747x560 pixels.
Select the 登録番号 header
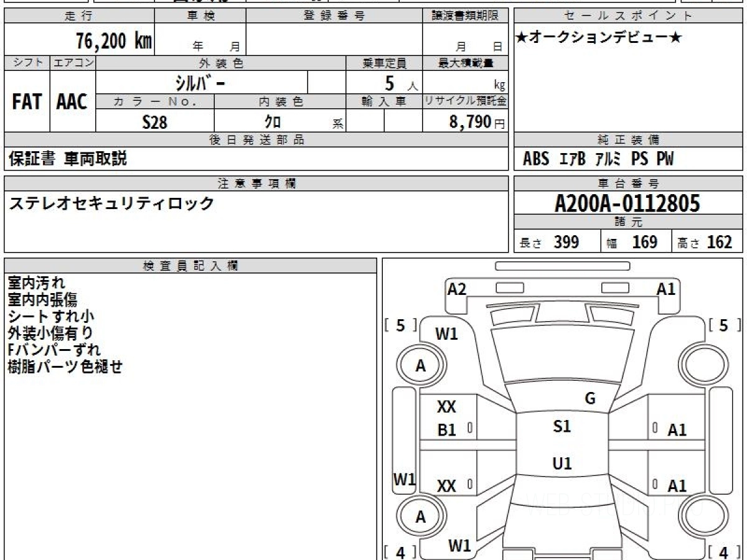(x=334, y=16)
